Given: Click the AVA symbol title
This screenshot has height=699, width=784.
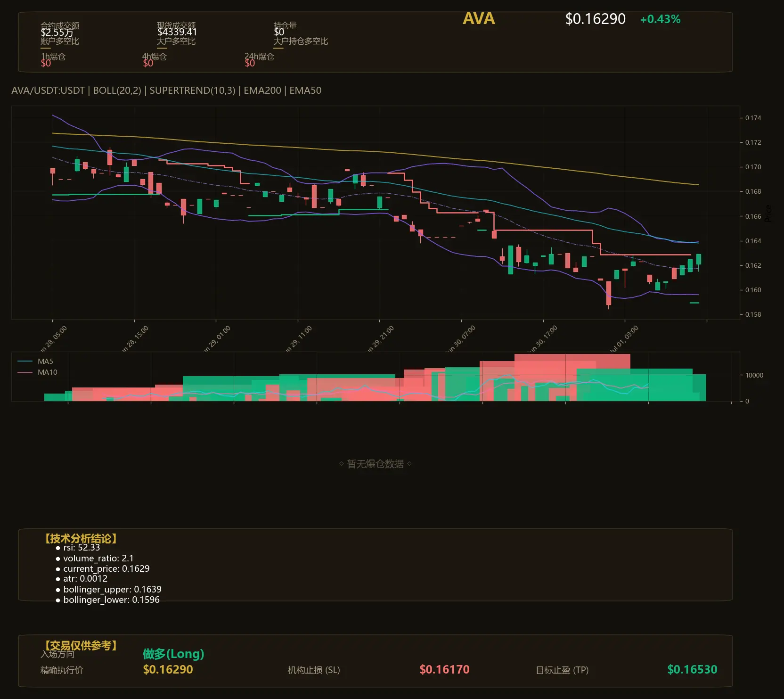Looking at the screenshot, I should [x=479, y=19].
